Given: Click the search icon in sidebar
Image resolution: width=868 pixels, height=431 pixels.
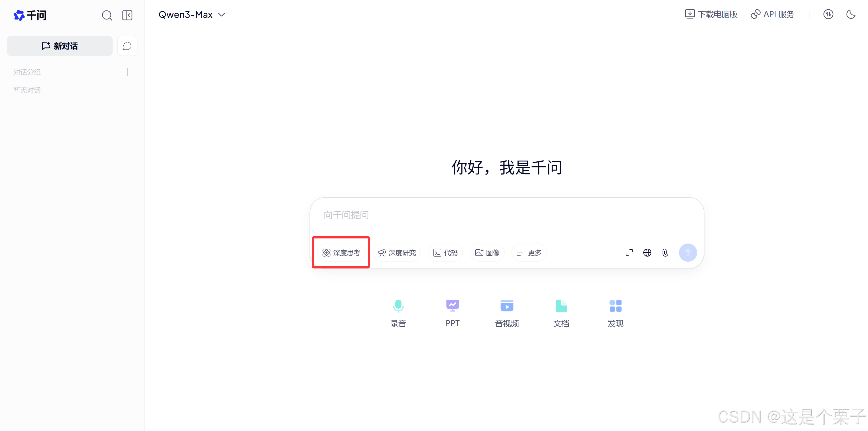Looking at the screenshot, I should 107,15.
